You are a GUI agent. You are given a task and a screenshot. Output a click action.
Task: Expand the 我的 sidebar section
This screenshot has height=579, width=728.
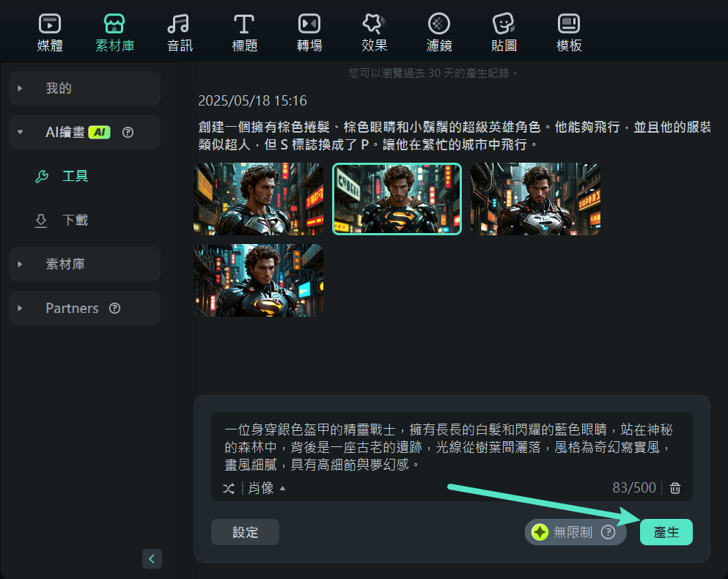coord(85,88)
